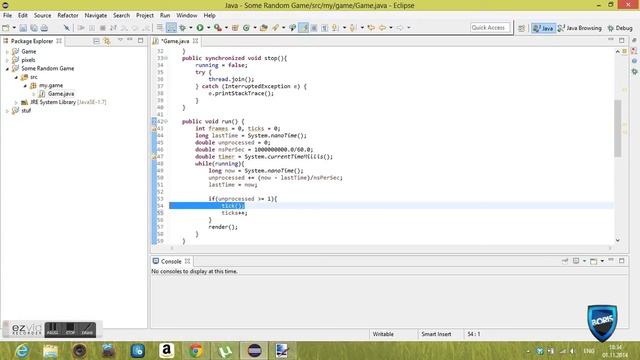
Task: Expand the JRE System Library node
Action: [16, 102]
